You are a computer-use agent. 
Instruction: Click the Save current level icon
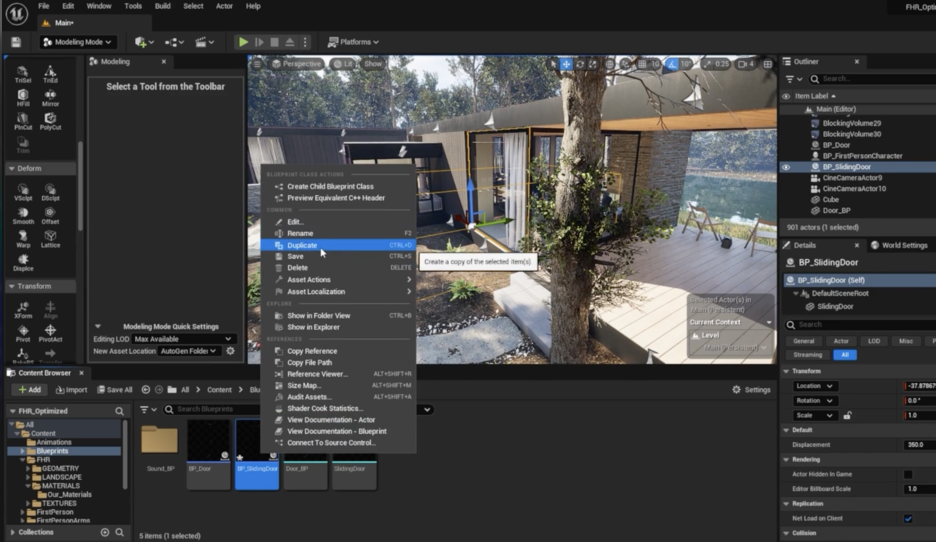[x=16, y=42]
